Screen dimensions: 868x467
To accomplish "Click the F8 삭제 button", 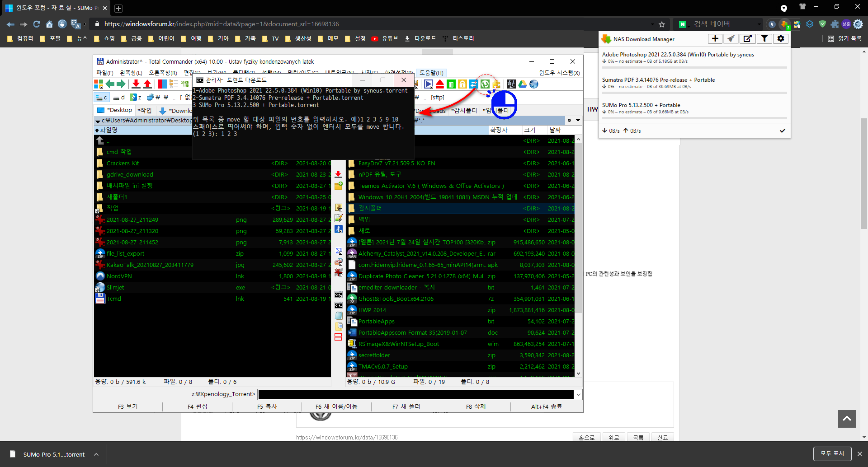I will tap(476, 406).
